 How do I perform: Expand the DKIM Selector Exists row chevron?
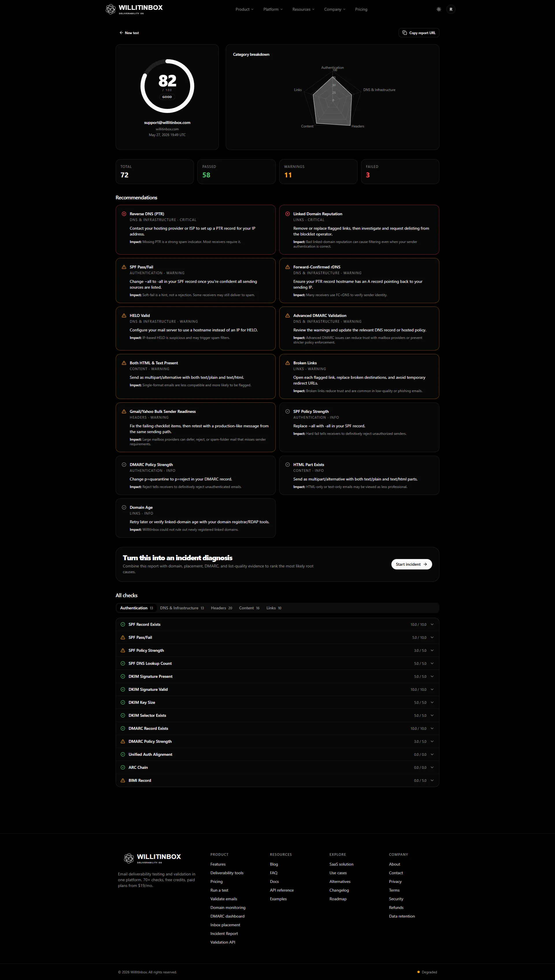click(432, 715)
